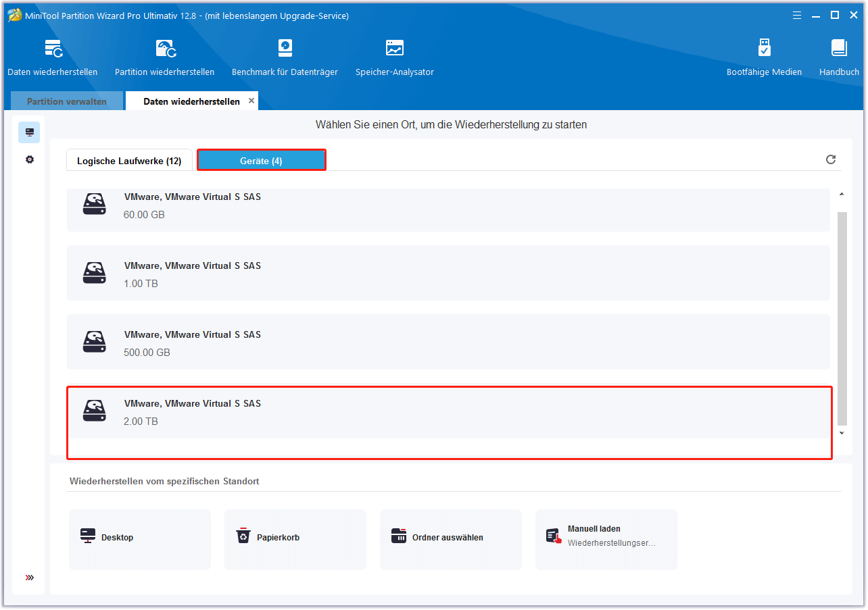
Task: Click disk icon of 60.00 GB drive
Action: click(95, 204)
